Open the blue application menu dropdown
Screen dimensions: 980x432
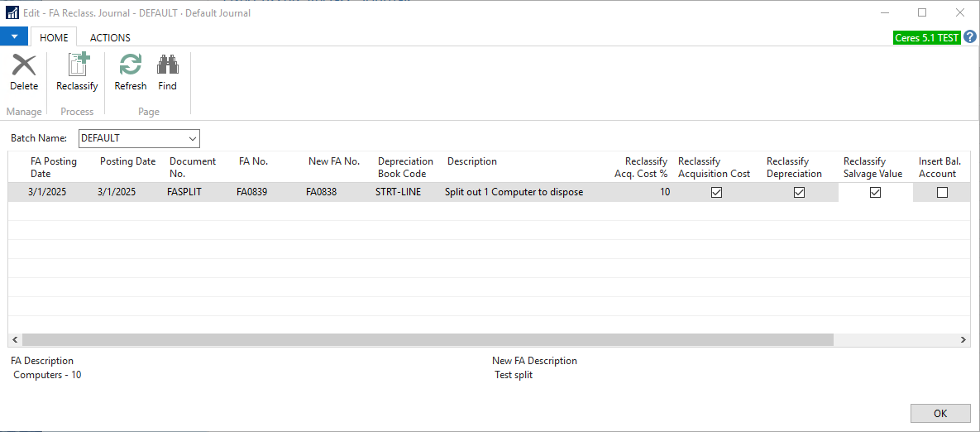click(14, 37)
